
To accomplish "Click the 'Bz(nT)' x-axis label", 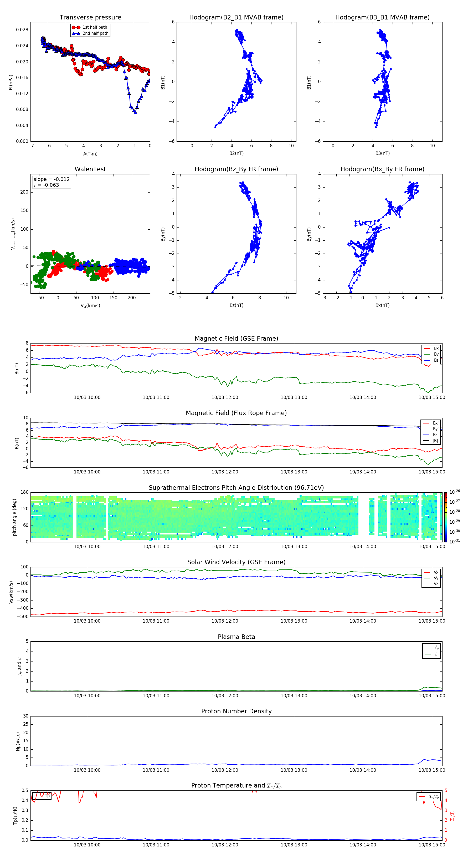I will [236, 305].
